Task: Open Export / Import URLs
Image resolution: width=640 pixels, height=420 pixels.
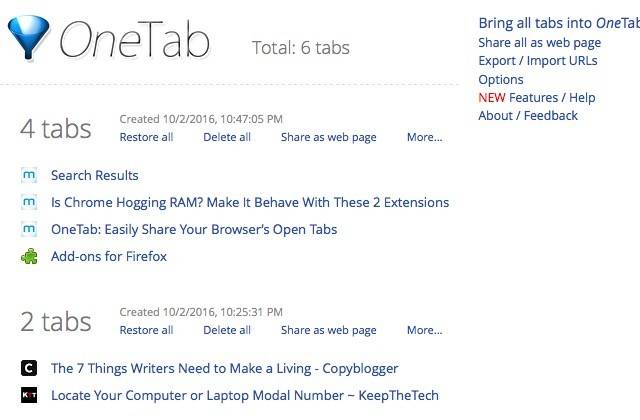Action: (537, 61)
